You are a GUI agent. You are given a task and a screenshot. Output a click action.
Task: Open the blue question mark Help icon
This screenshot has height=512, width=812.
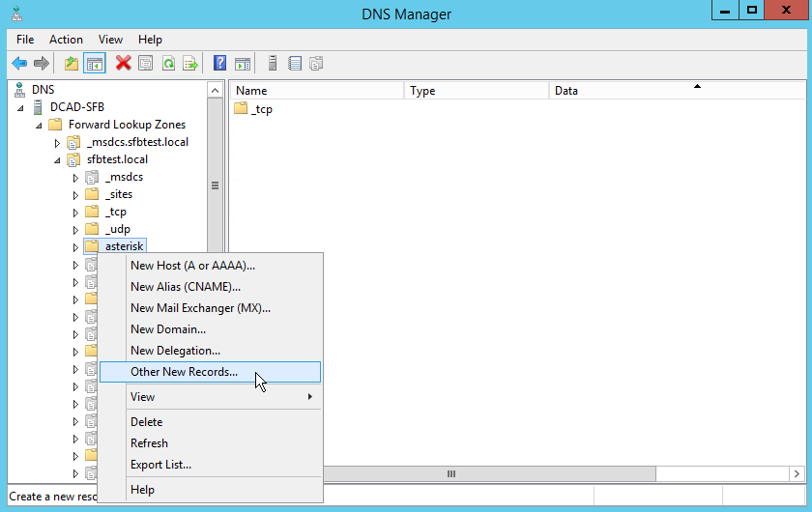pos(219,63)
